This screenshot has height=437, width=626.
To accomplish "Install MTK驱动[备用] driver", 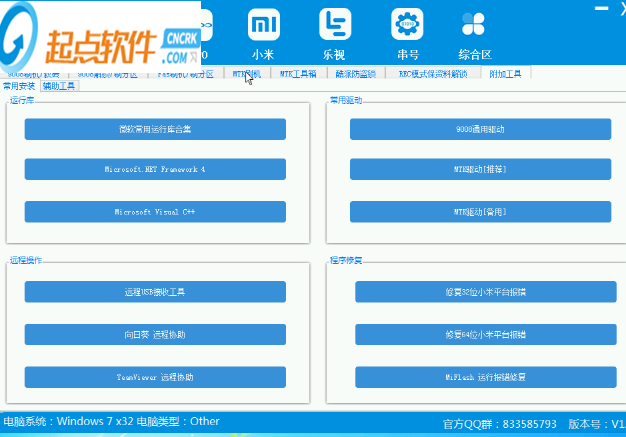I will click(x=480, y=212).
